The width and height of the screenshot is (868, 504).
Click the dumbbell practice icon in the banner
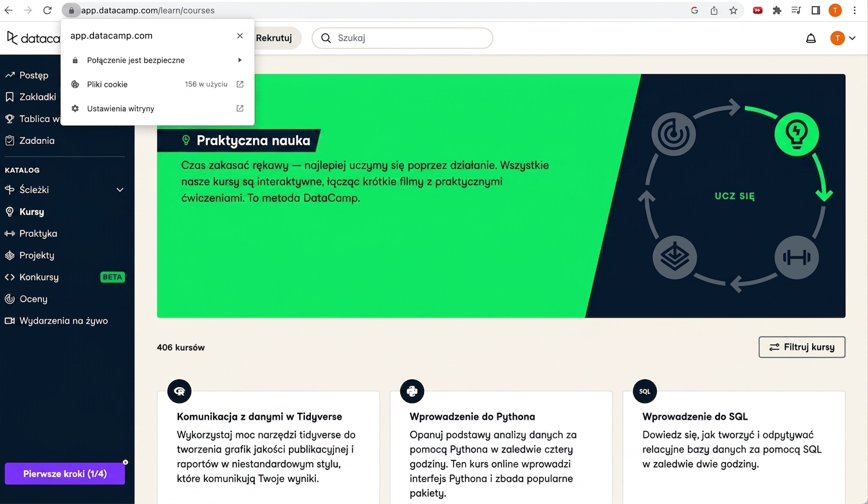click(x=797, y=258)
